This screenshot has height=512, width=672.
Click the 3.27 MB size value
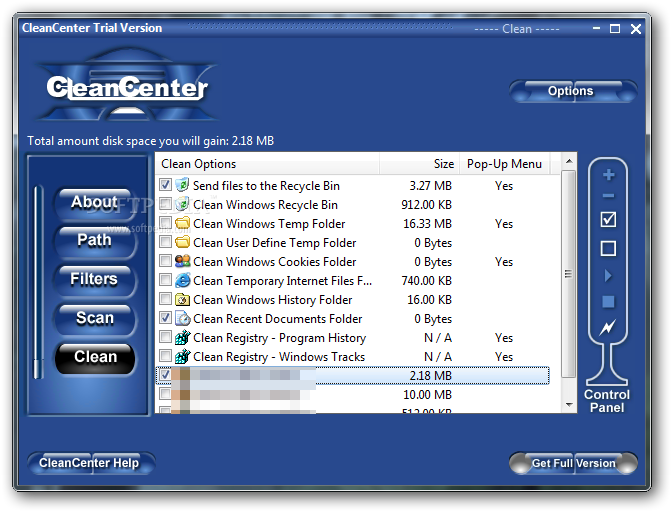point(430,186)
